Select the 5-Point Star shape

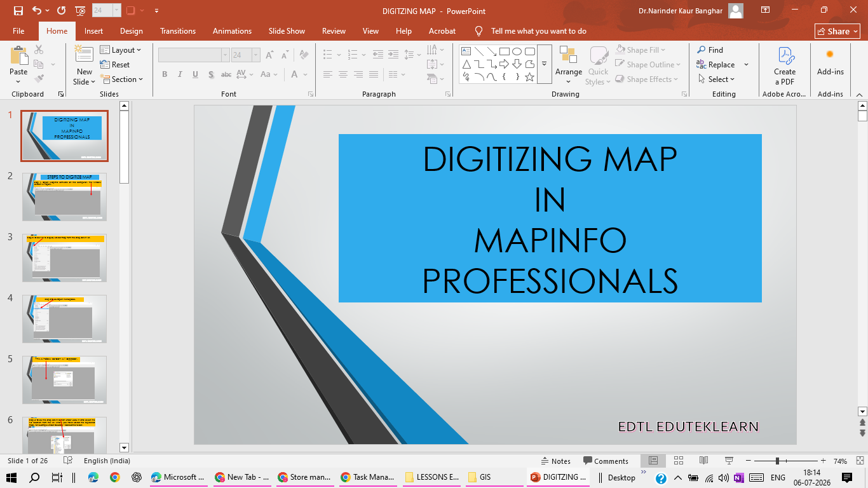coord(529,77)
